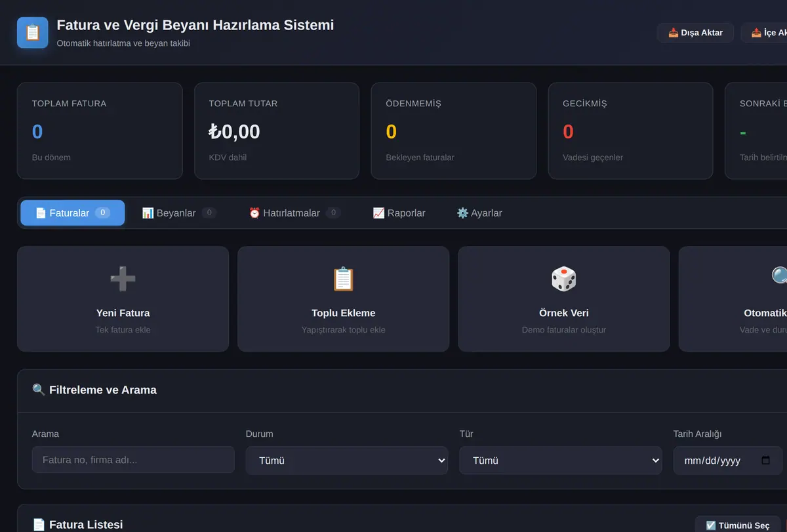Click the Toplu Ekleme card title
The width and height of the screenshot is (787, 532).
[344, 313]
